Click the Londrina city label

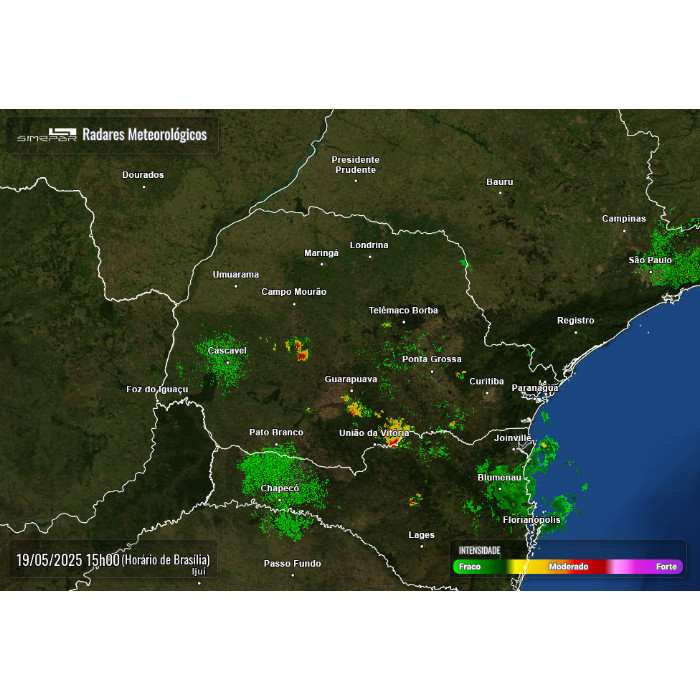[x=369, y=245]
